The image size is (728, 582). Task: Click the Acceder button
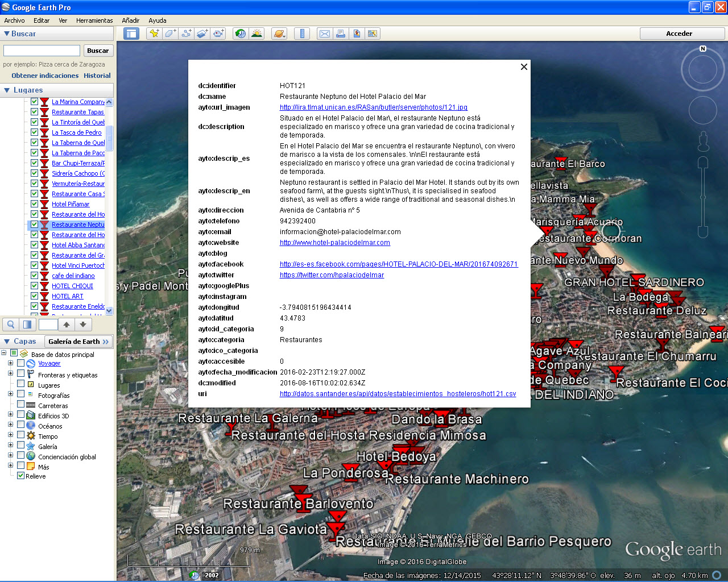[681, 34]
